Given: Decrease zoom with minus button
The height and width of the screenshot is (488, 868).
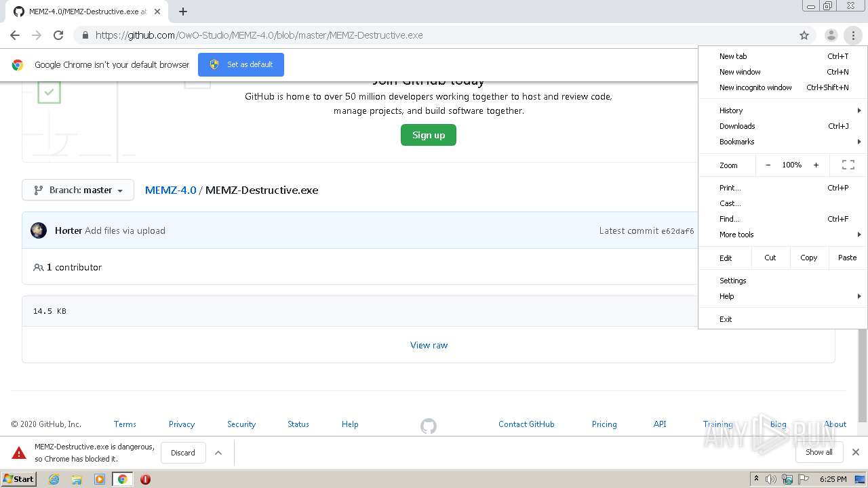Looking at the screenshot, I should pyautogui.click(x=768, y=165).
